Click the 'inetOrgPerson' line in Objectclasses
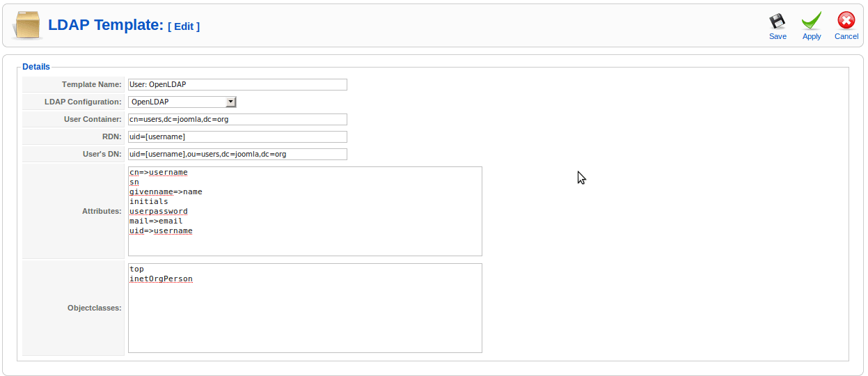The image size is (868, 376). tap(161, 279)
